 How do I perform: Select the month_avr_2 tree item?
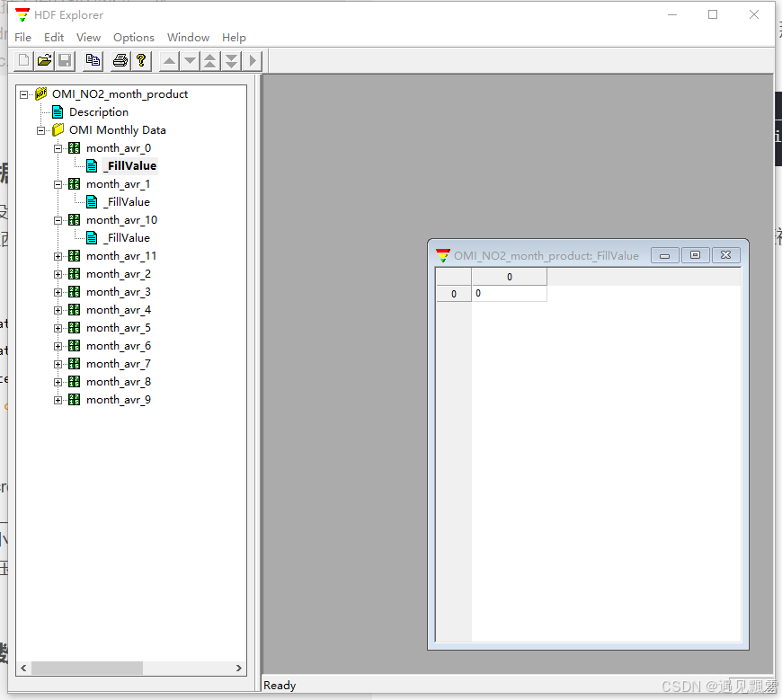click(118, 274)
